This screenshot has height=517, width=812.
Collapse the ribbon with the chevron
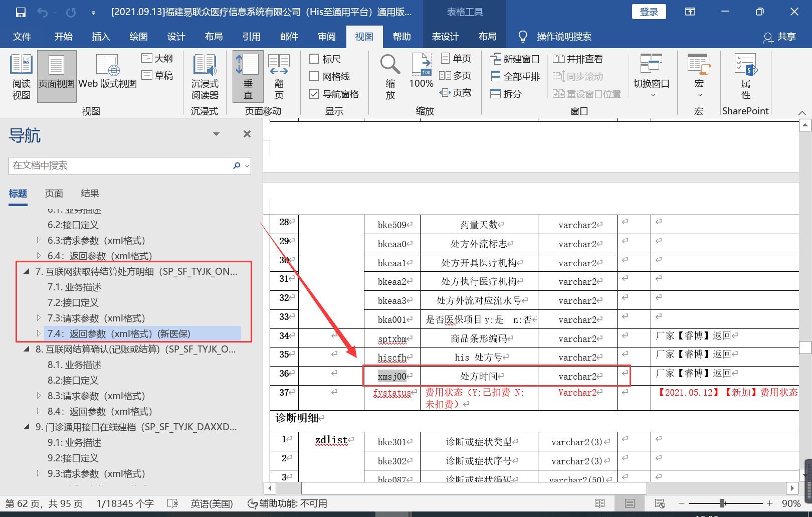[802, 112]
